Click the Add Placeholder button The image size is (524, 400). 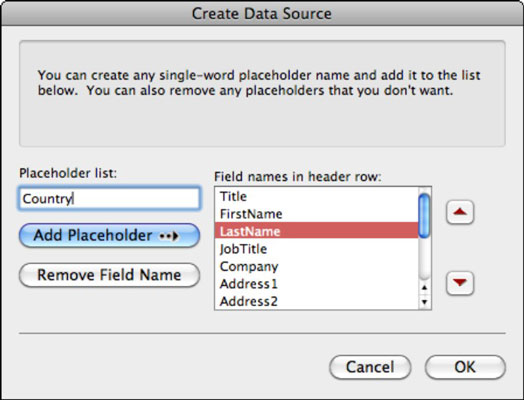(110, 236)
